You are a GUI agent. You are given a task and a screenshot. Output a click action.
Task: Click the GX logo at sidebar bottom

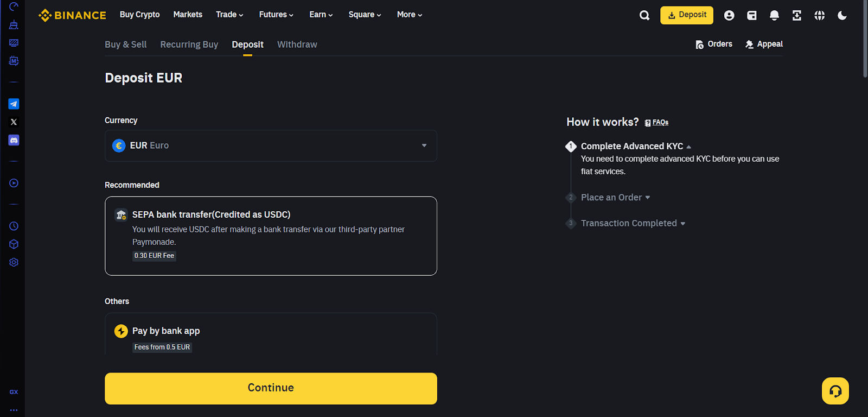[x=14, y=391]
